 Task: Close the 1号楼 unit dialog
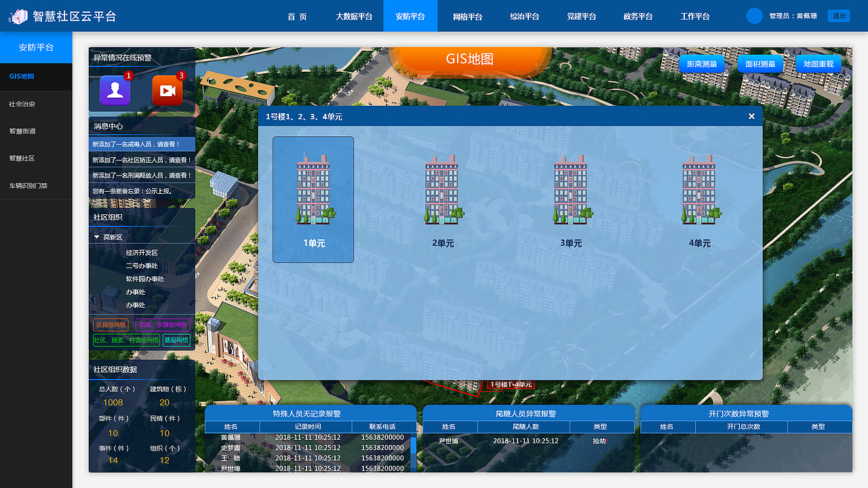pos(751,117)
